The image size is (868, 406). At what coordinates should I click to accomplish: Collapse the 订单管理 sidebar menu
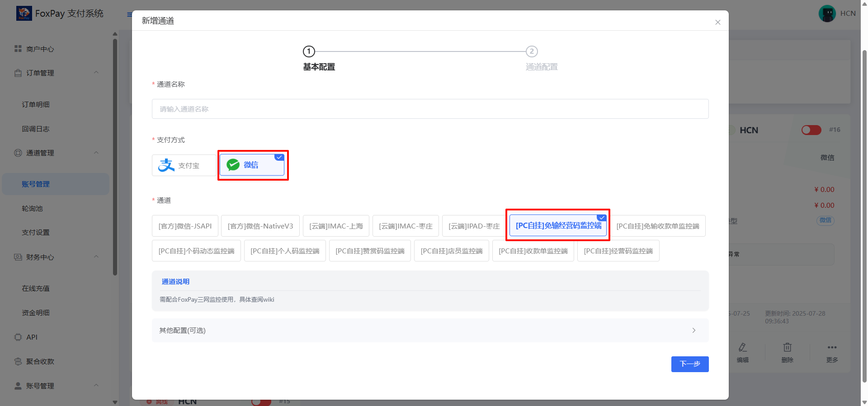click(96, 73)
